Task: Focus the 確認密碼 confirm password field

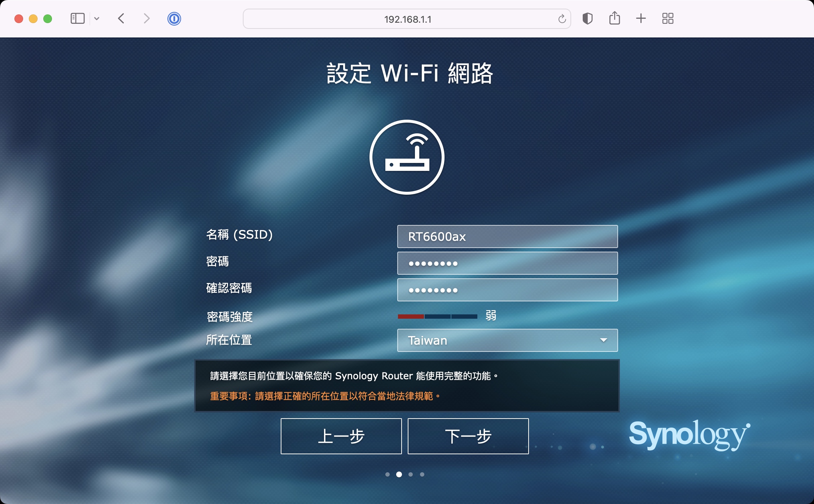Action: click(x=507, y=290)
